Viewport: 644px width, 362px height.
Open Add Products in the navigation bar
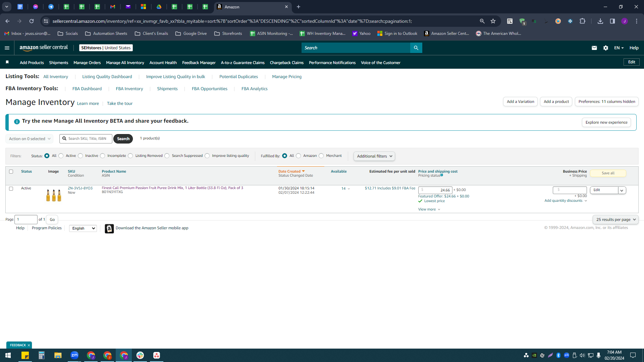pos(32,63)
